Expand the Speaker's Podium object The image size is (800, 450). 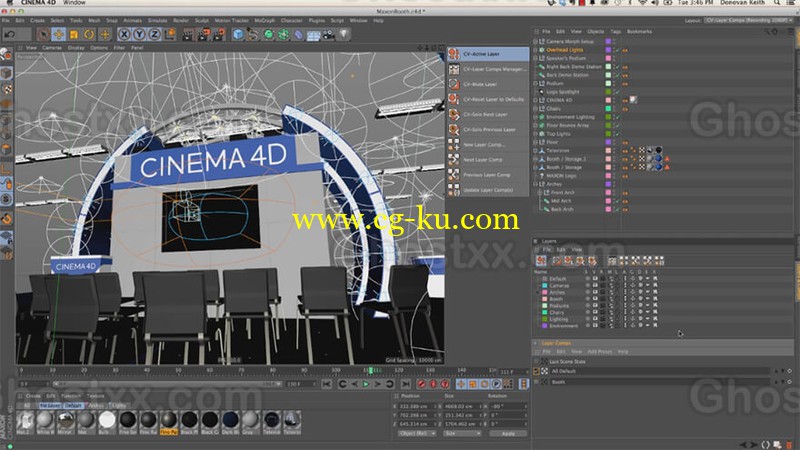click(x=535, y=58)
